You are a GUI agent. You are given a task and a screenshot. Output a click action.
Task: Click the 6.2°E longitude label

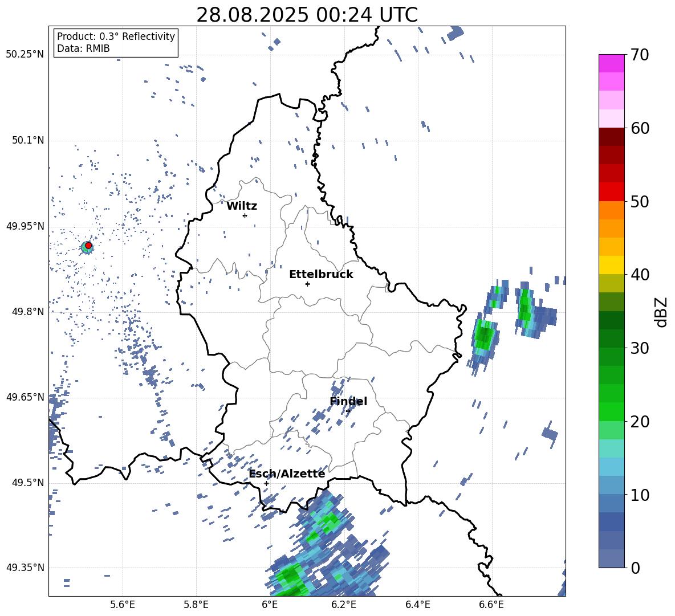click(344, 605)
